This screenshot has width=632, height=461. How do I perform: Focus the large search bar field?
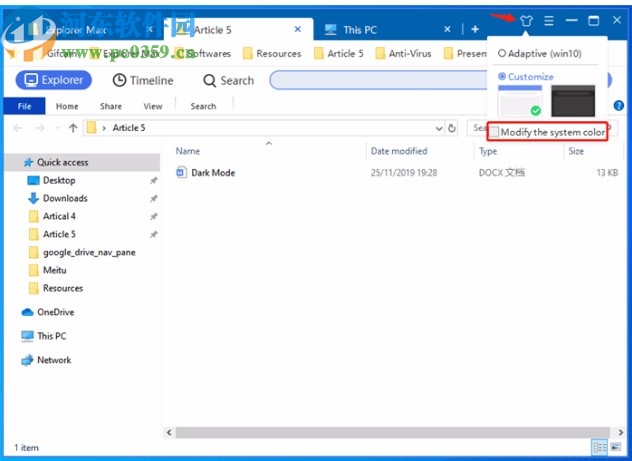coord(379,80)
